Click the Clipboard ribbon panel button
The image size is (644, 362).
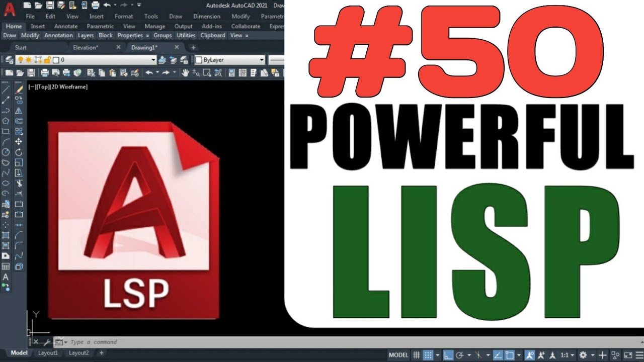point(213,36)
